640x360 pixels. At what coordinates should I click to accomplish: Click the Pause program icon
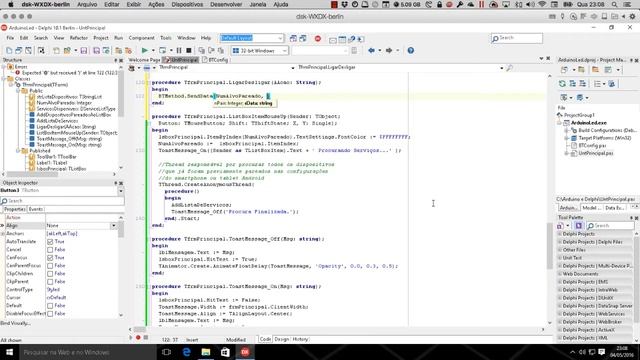click(x=179, y=51)
